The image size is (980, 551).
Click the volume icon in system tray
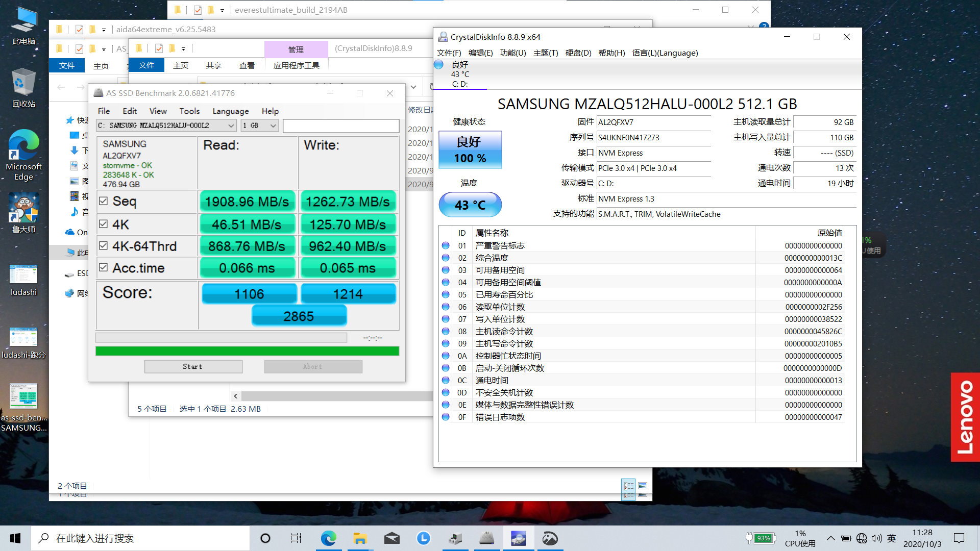[876, 538]
